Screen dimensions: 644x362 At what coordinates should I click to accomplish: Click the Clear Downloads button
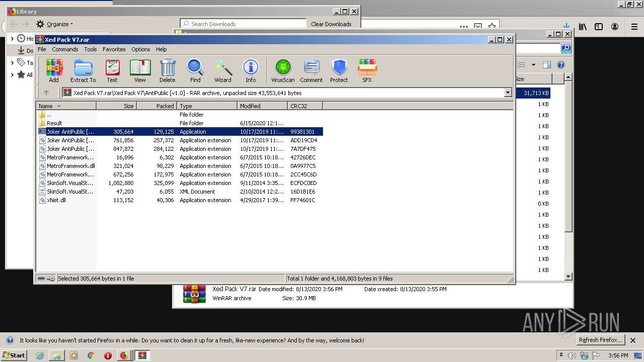[331, 24]
